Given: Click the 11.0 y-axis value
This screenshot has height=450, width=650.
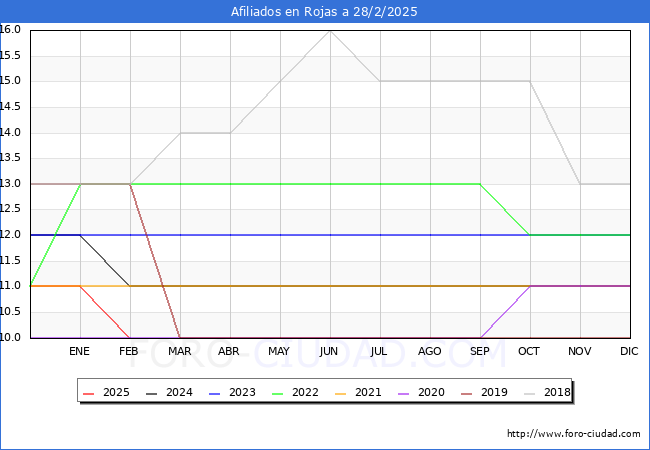Looking at the screenshot, I should point(10,286).
